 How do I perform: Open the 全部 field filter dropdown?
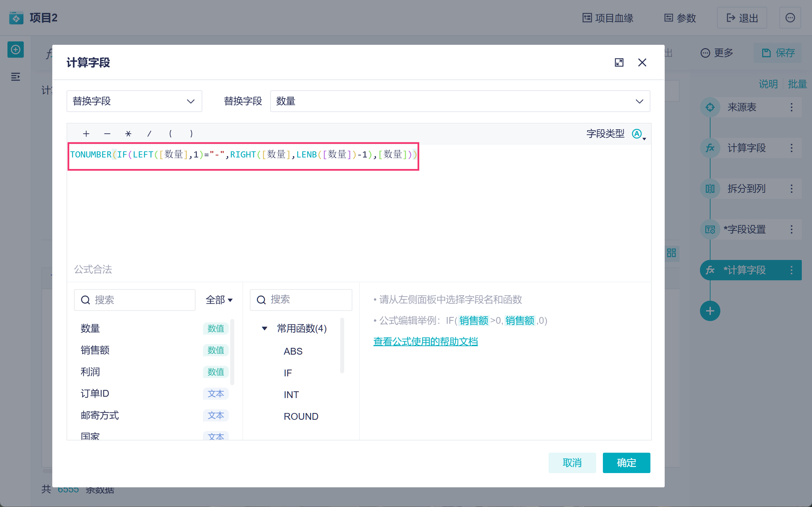point(219,300)
